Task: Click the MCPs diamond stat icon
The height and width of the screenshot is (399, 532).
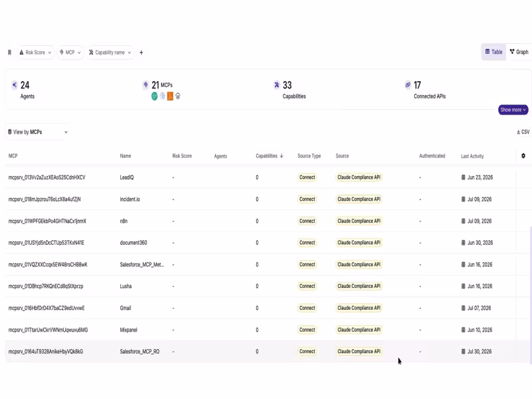Action: [x=146, y=84]
